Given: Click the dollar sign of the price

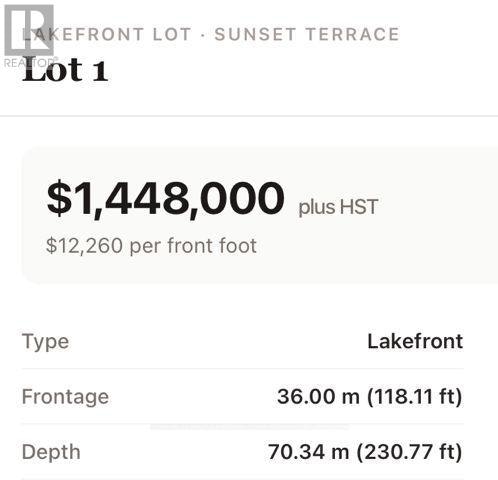Looking at the screenshot, I should coord(59,198).
